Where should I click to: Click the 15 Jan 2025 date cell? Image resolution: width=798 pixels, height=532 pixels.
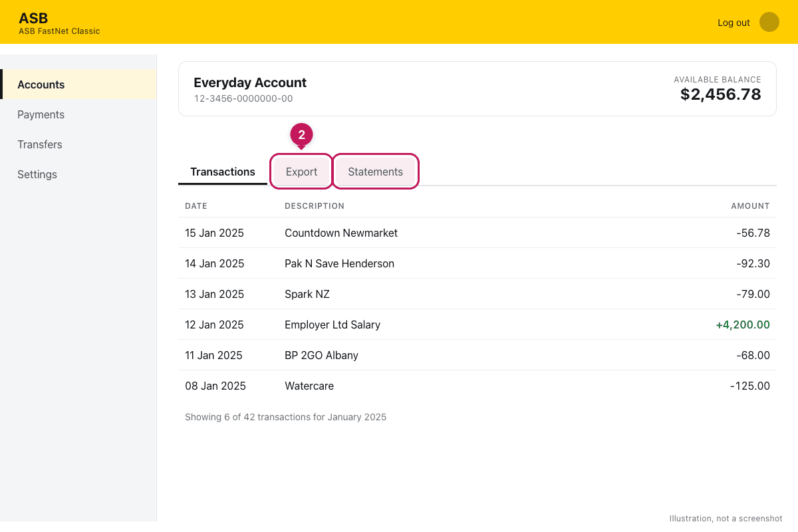214,233
